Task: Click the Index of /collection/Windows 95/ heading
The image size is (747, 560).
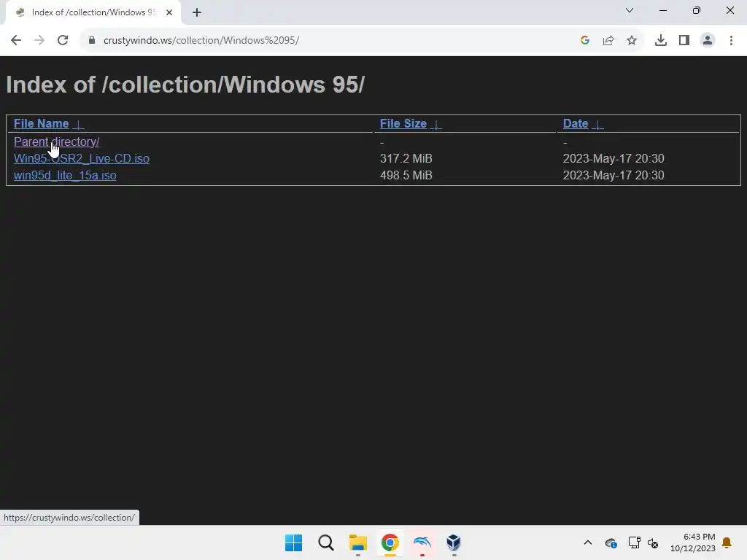Action: click(x=185, y=85)
